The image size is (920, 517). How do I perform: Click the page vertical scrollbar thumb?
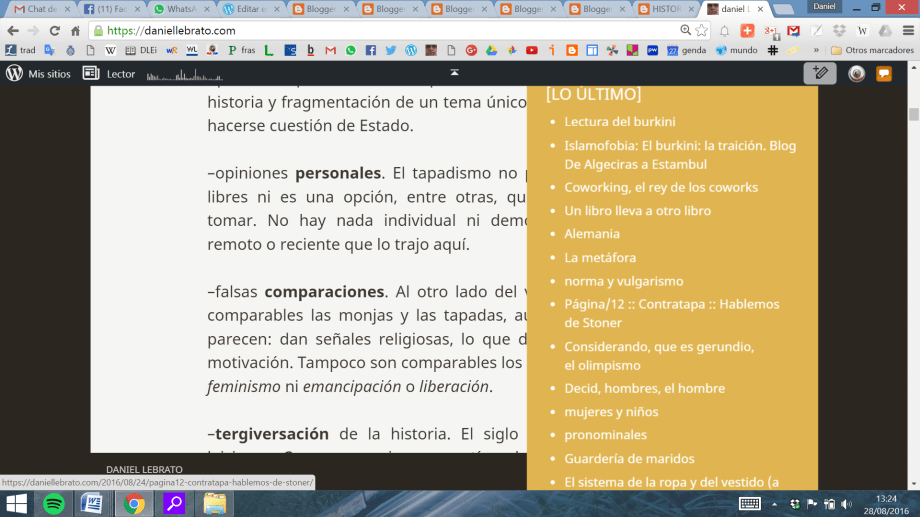(x=914, y=114)
